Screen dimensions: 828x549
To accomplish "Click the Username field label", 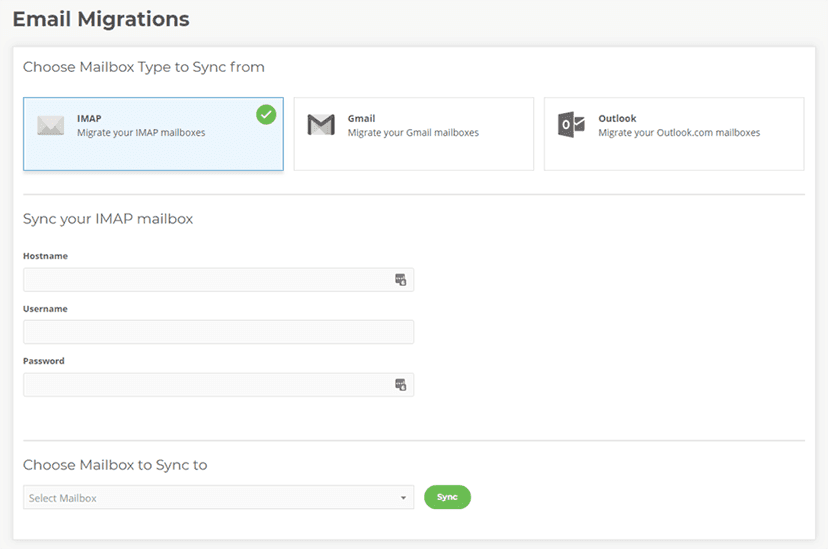I will 45,309.
